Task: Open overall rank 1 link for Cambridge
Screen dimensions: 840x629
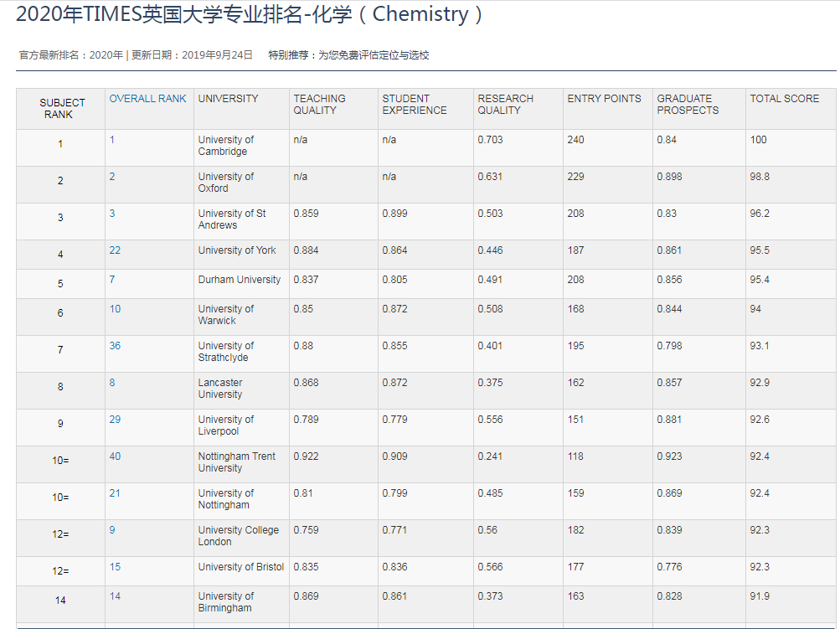Action: pos(112,140)
